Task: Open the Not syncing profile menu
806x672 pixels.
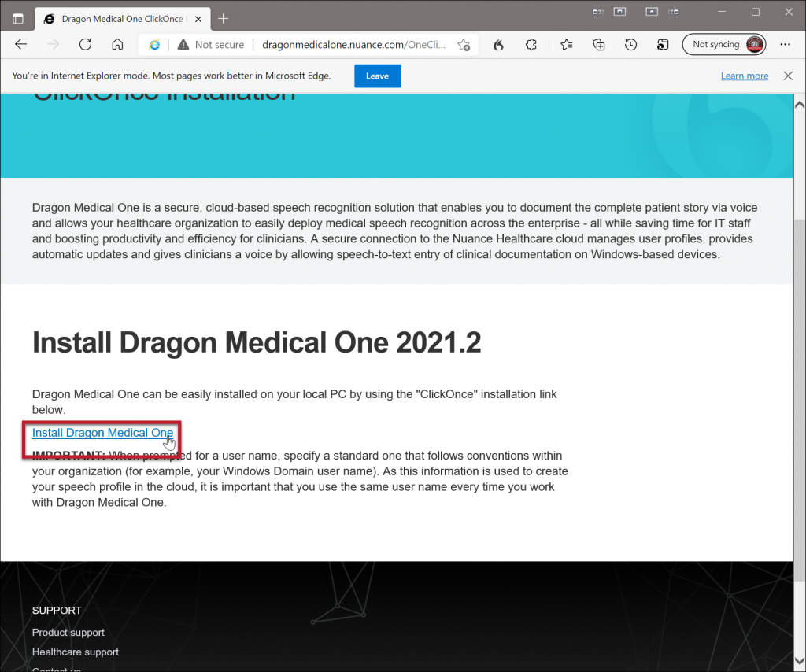Action: 724,45
